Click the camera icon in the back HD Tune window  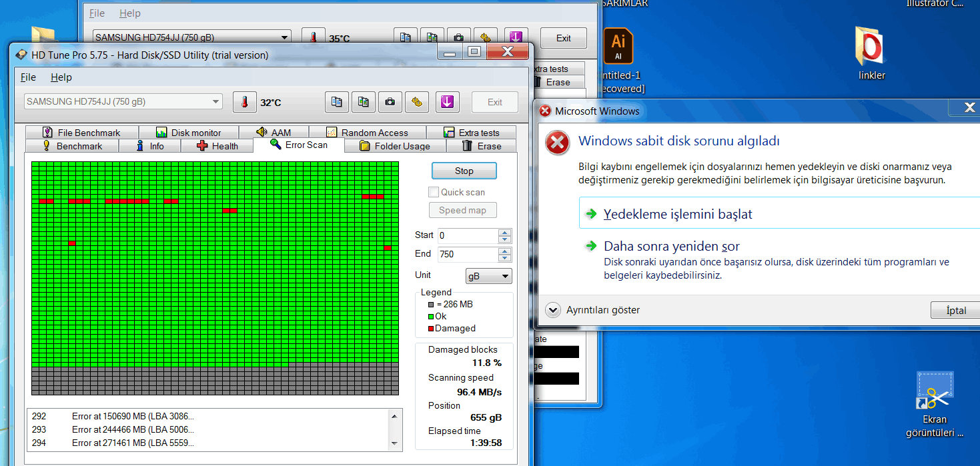tap(459, 38)
